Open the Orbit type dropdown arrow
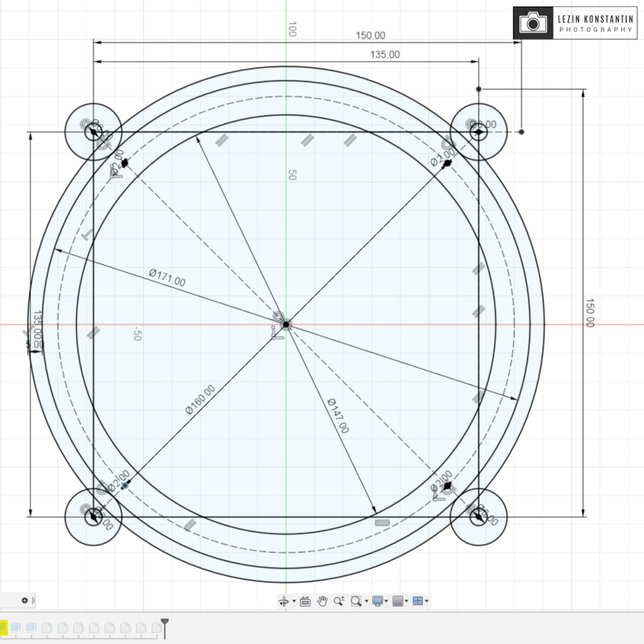 coord(294,601)
